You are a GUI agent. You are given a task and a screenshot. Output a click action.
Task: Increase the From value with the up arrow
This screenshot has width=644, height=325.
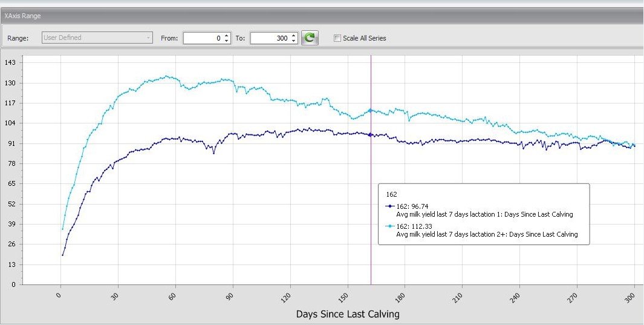point(226,35)
